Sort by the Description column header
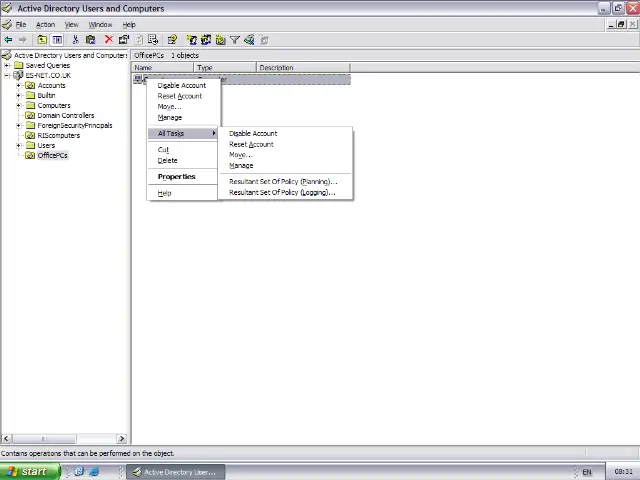The image size is (640, 480). point(303,67)
